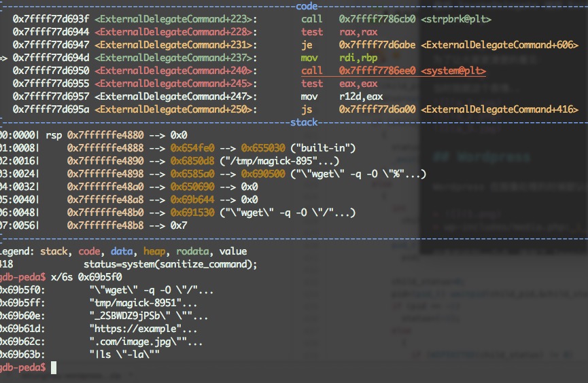The width and height of the screenshot is (588, 383).
Task: Click stack address 0x7fffffffe4880
Action: [x=105, y=135]
